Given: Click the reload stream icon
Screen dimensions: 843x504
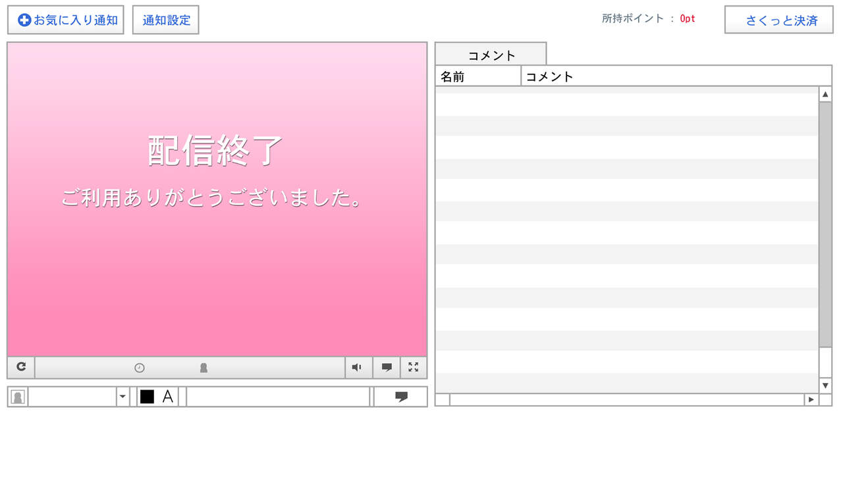Looking at the screenshot, I should tap(21, 367).
